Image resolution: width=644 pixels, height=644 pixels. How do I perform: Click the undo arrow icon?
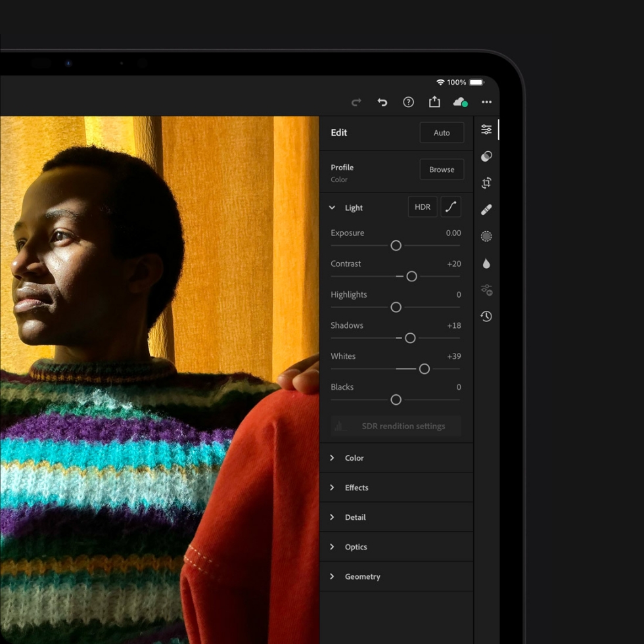[382, 102]
